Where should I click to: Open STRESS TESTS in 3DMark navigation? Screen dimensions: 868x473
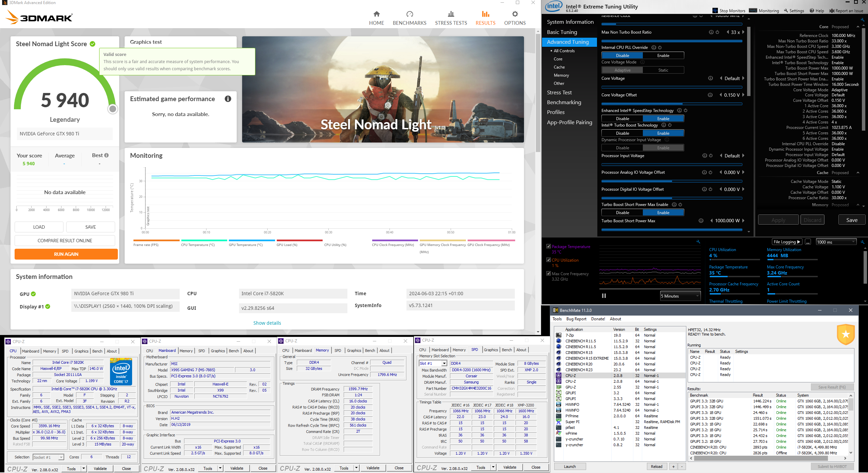(451, 18)
